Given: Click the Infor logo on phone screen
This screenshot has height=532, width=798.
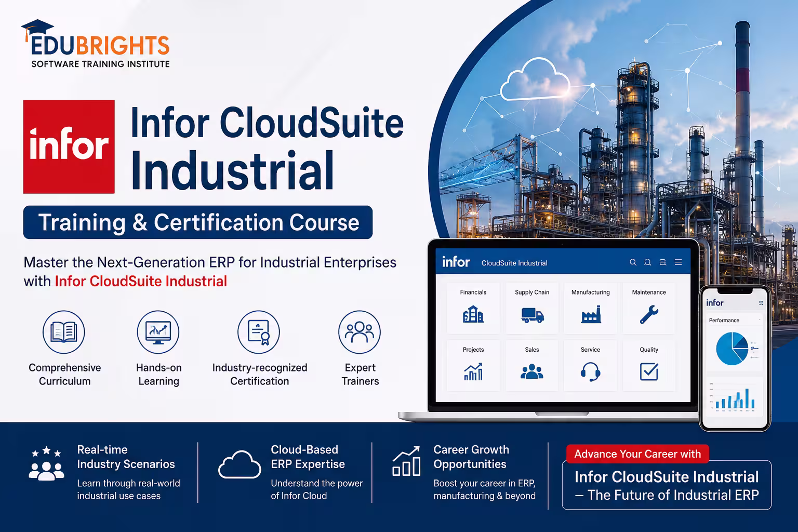Looking at the screenshot, I should 714,302.
